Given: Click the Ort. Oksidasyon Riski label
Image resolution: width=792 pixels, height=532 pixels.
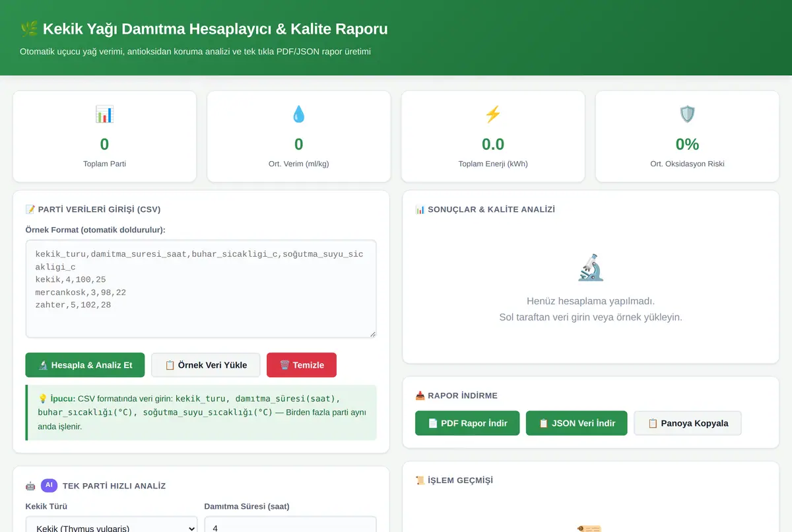Looking at the screenshot, I should 687,164.
